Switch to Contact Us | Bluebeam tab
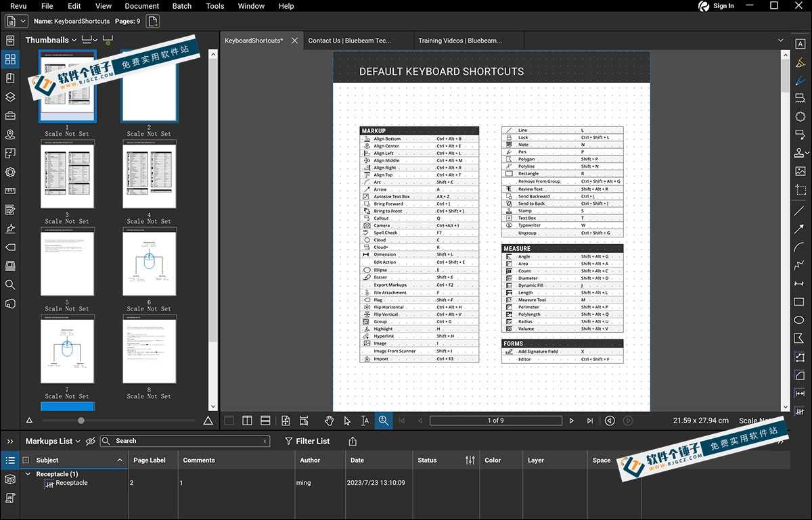Viewport: 812px width, 520px height. click(x=357, y=41)
